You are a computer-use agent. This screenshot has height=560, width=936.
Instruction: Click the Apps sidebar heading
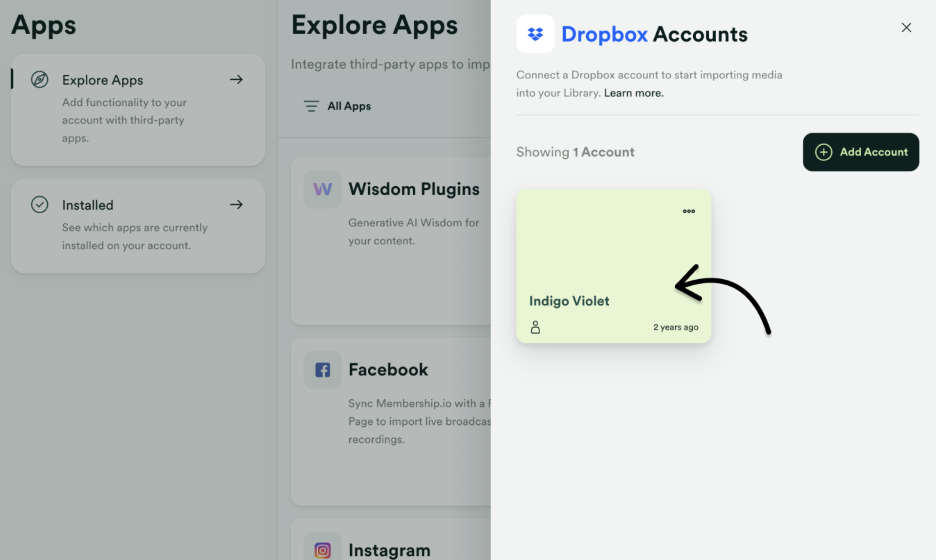[43, 25]
